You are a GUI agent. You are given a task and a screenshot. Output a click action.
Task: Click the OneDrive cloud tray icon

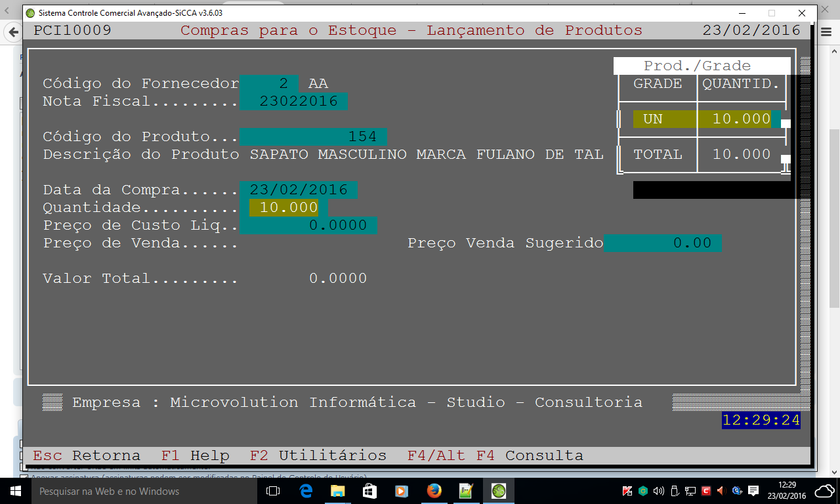(x=824, y=491)
